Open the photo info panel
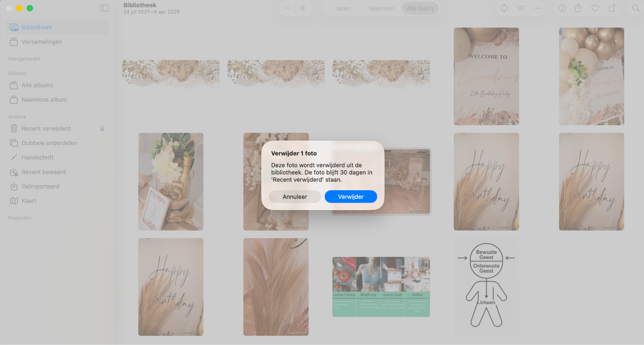This screenshot has height=345, width=644. coord(562,8)
